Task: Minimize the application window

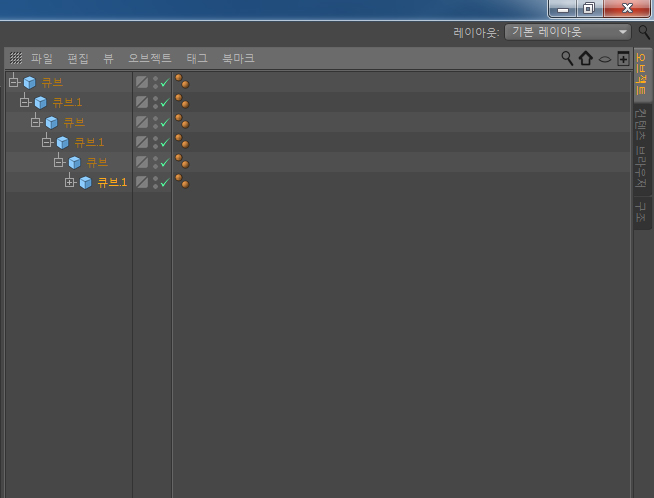Action: 563,8
